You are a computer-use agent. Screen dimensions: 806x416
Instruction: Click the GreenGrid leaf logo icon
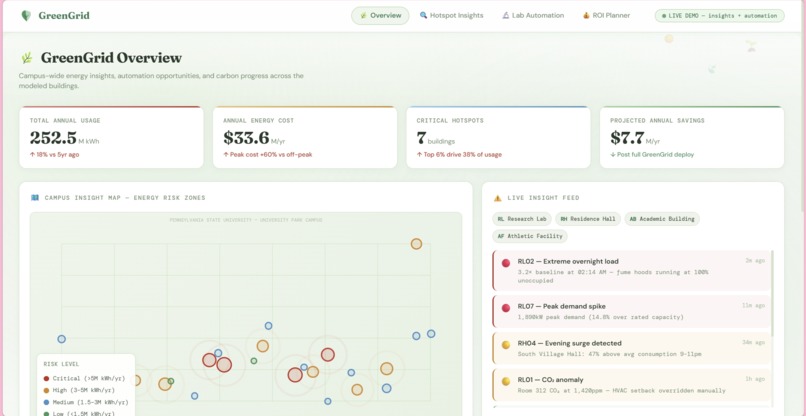tap(26, 15)
